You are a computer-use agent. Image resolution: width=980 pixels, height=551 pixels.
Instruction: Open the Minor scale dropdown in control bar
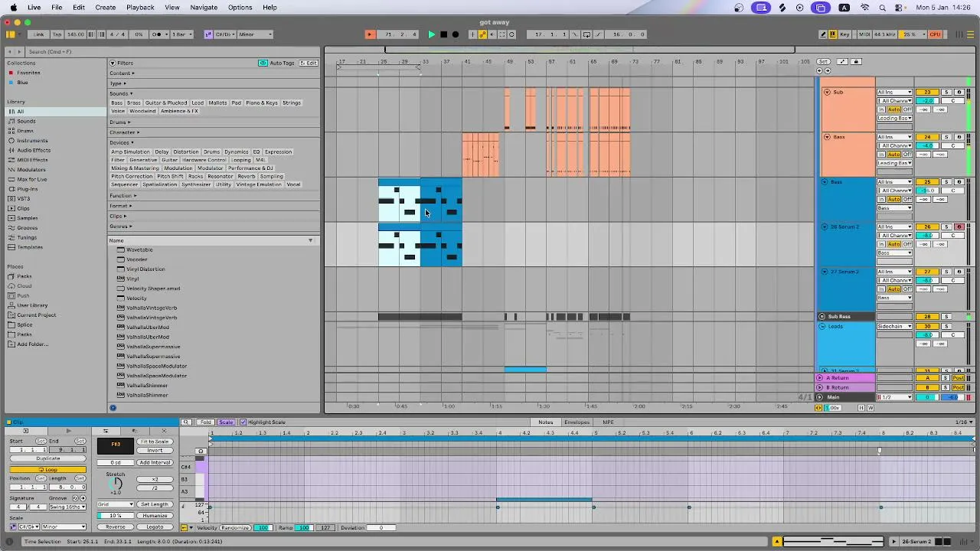pyautogui.click(x=255, y=34)
